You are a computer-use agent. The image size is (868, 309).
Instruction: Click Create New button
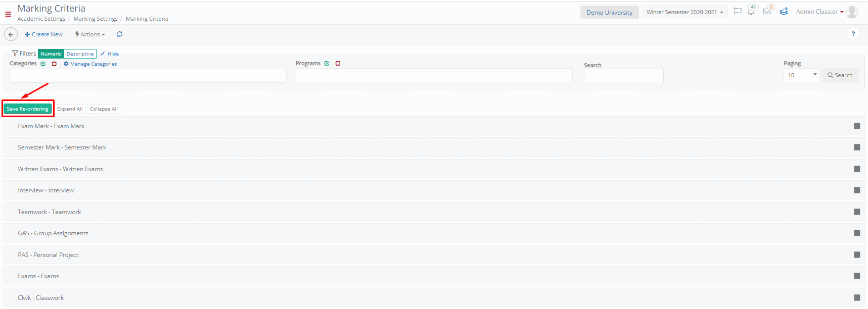[x=43, y=34]
